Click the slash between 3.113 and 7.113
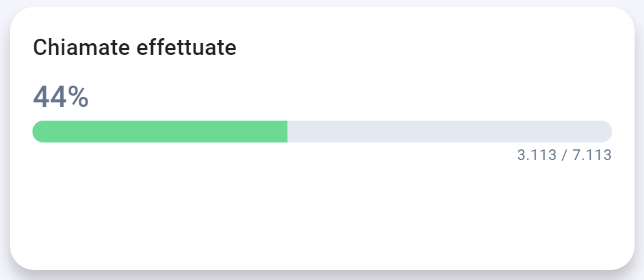The image size is (644, 280). tap(564, 155)
